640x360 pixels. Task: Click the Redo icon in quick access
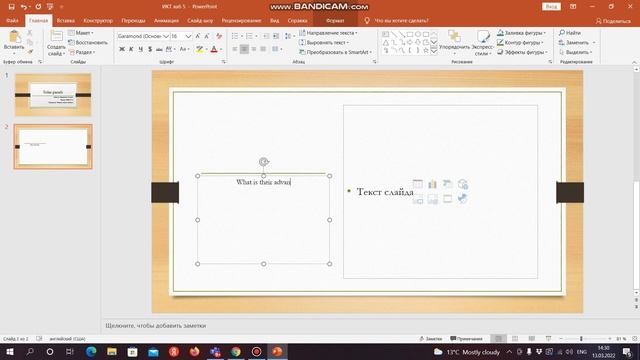coord(38,7)
